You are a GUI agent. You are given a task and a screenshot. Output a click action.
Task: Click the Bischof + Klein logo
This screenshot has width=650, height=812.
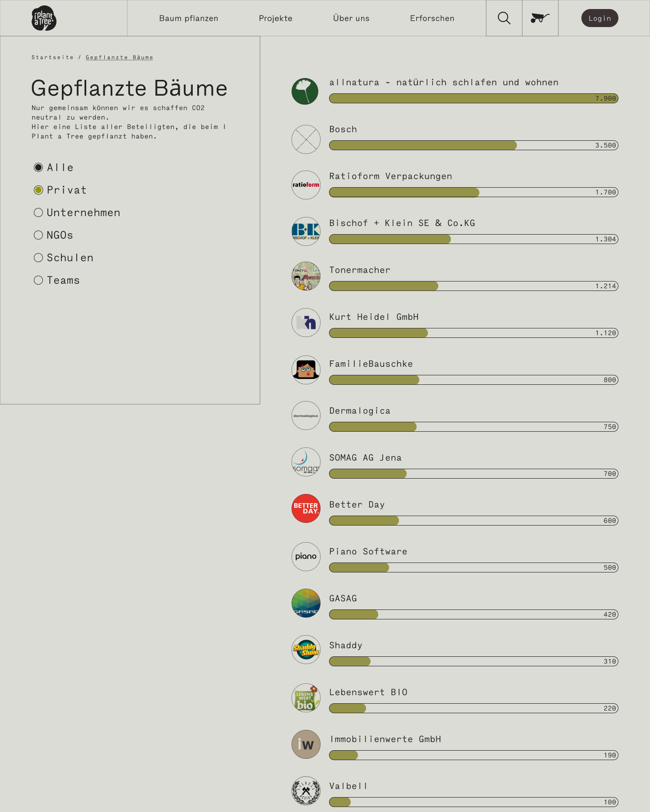coord(306,231)
